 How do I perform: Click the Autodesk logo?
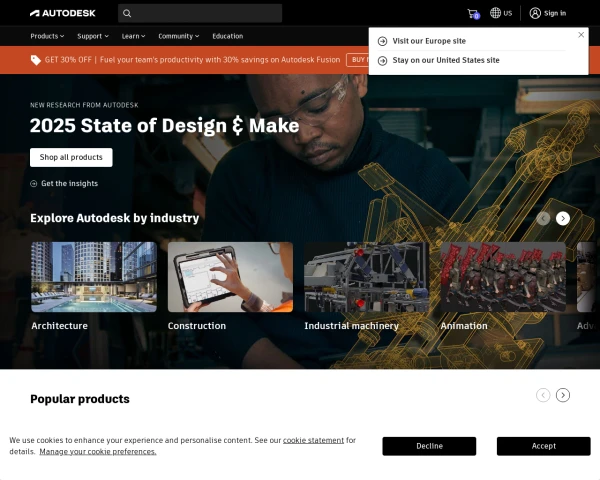coord(63,13)
